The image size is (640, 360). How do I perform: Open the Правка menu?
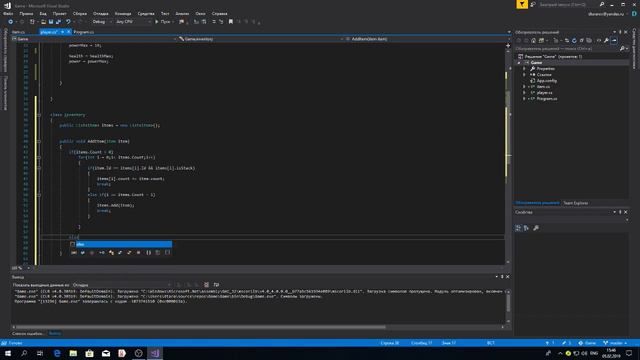pos(26,13)
